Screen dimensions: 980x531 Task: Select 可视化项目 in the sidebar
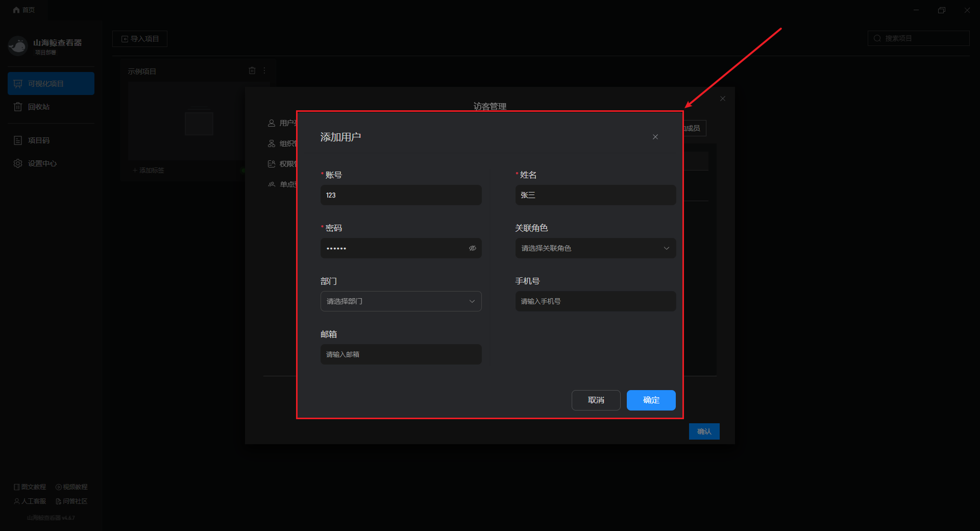point(51,84)
